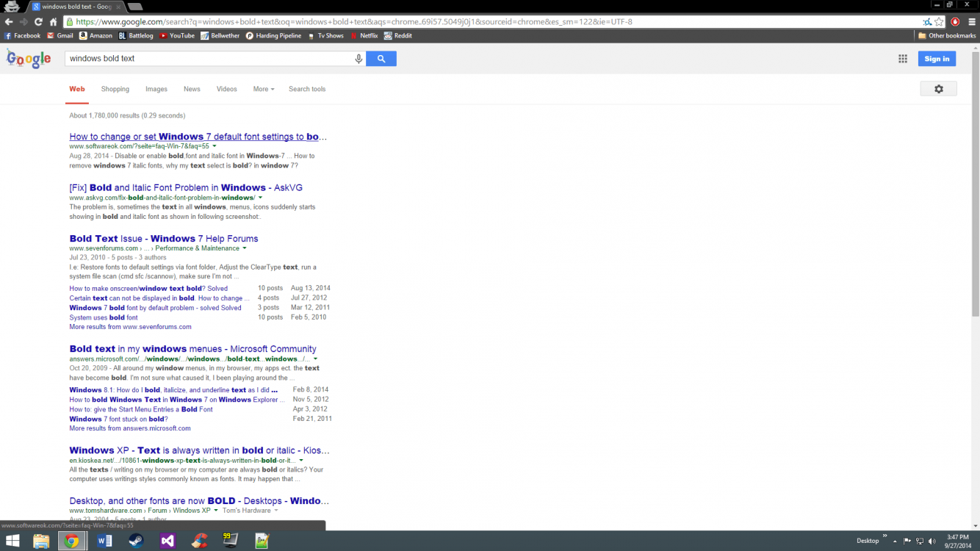Open the monitor icon showing 99 on taskbar
Viewport: 980px width, 551px height.
click(231, 541)
